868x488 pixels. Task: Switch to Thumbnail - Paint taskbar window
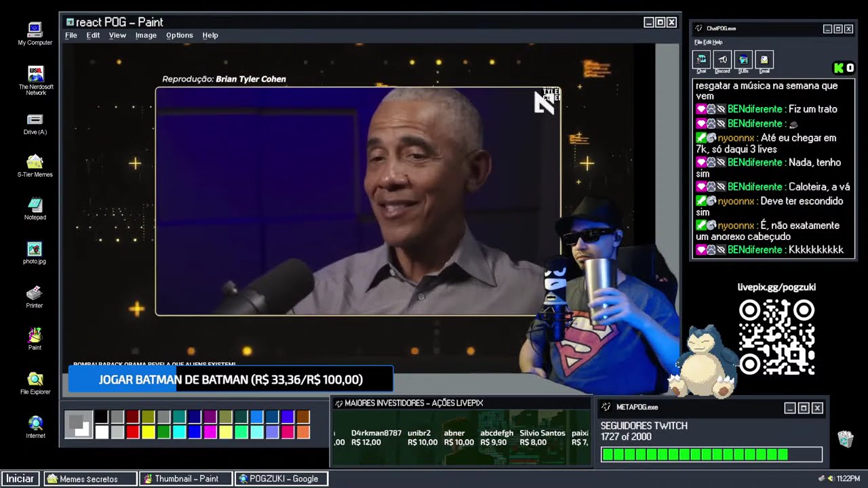[x=186, y=479]
